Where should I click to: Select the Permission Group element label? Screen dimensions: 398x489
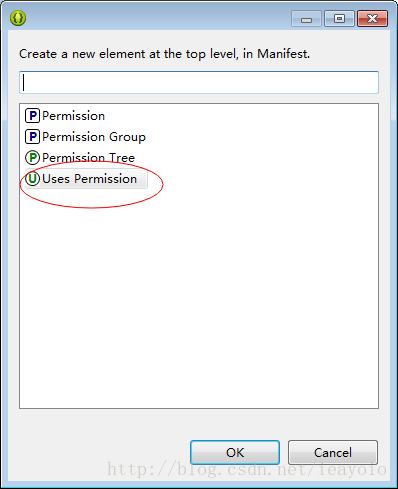tap(94, 137)
